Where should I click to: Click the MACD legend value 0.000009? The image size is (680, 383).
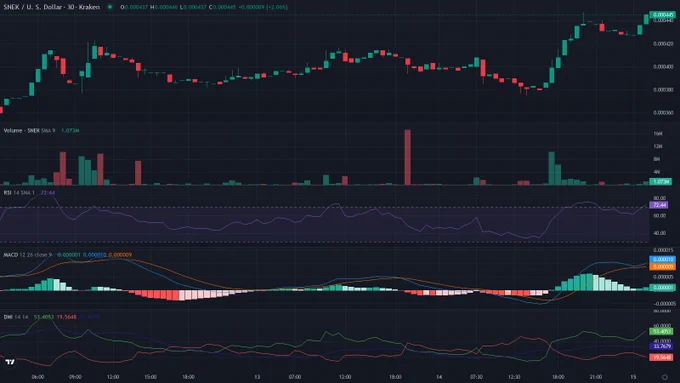pyautogui.click(x=120, y=255)
